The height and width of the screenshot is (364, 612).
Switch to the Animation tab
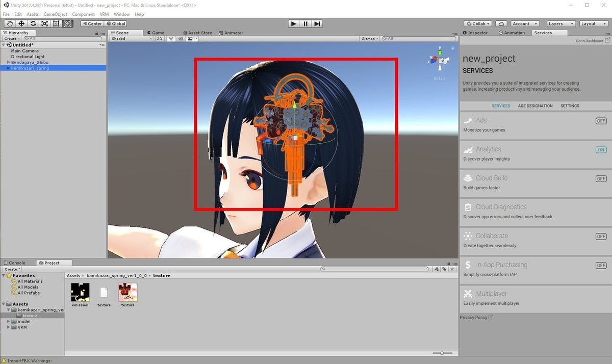511,33
